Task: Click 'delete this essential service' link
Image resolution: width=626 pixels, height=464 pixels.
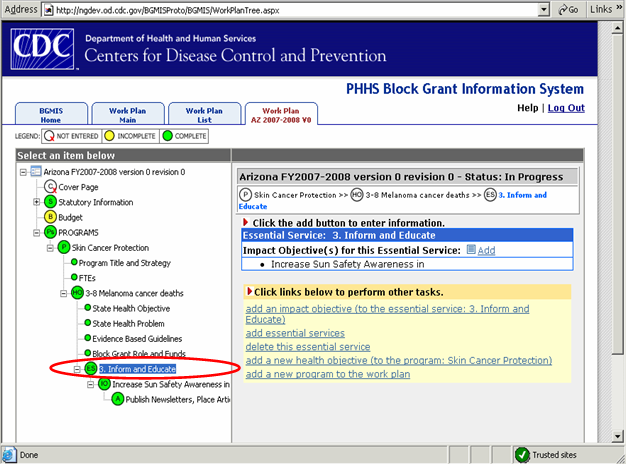Action: (x=308, y=347)
